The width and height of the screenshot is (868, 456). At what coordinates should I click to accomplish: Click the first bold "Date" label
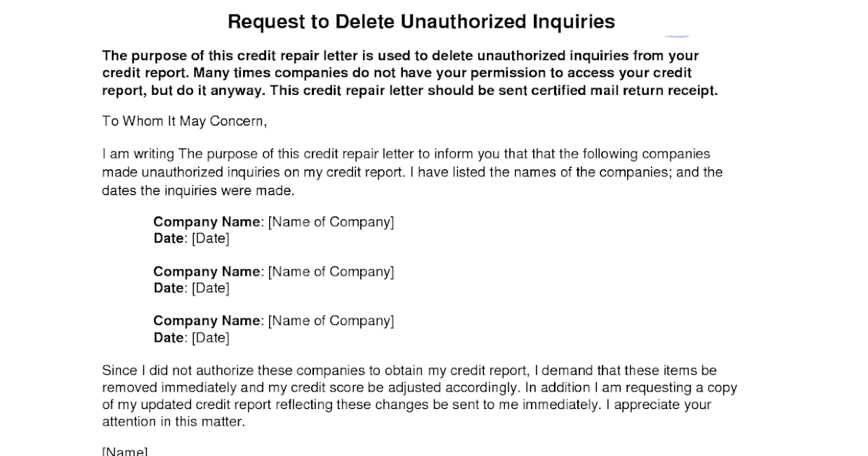pos(169,238)
